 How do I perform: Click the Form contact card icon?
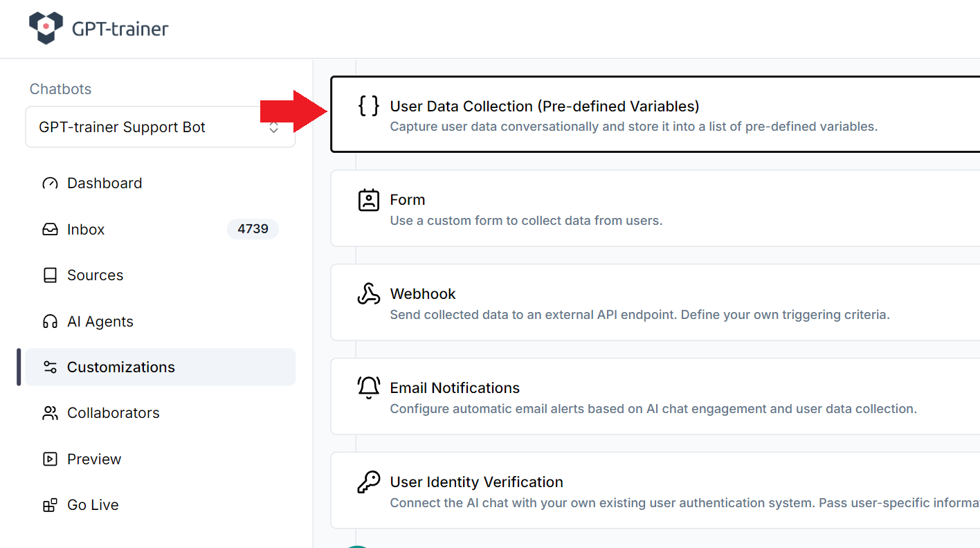[369, 200]
